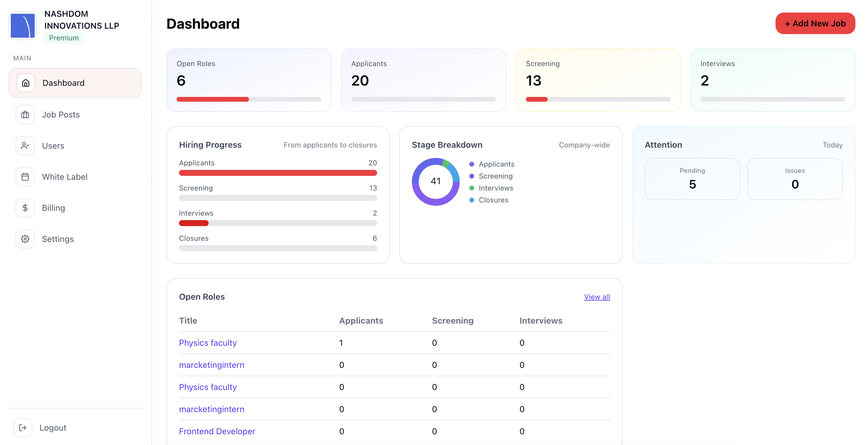Open the View all roles link
This screenshot has width=868, height=445.
597,297
